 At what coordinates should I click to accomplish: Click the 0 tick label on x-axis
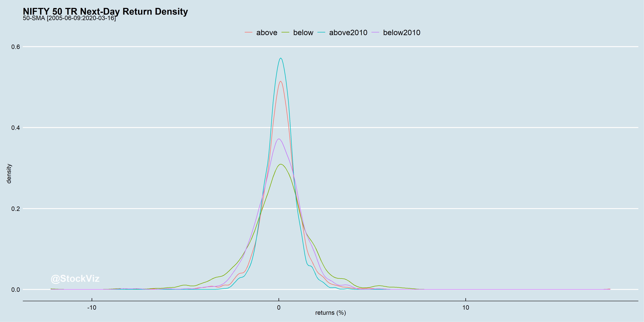(279, 308)
